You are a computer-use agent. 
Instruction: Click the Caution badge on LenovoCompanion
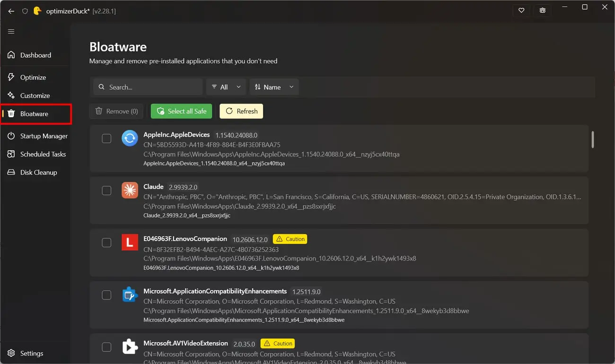coord(290,239)
